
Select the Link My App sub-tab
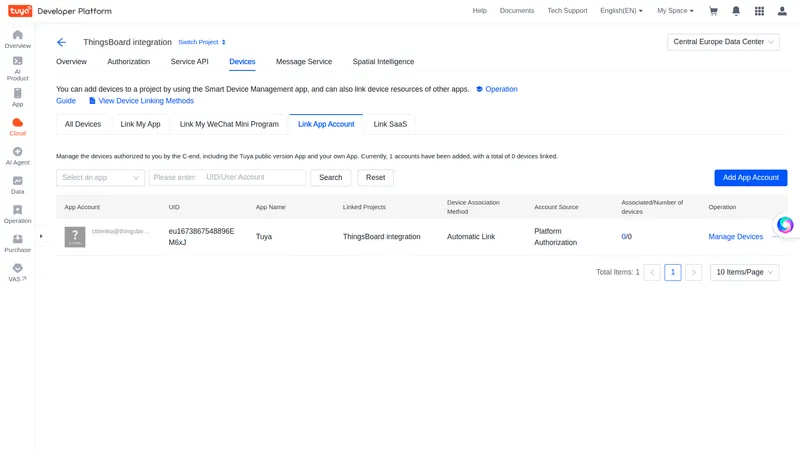tap(140, 124)
